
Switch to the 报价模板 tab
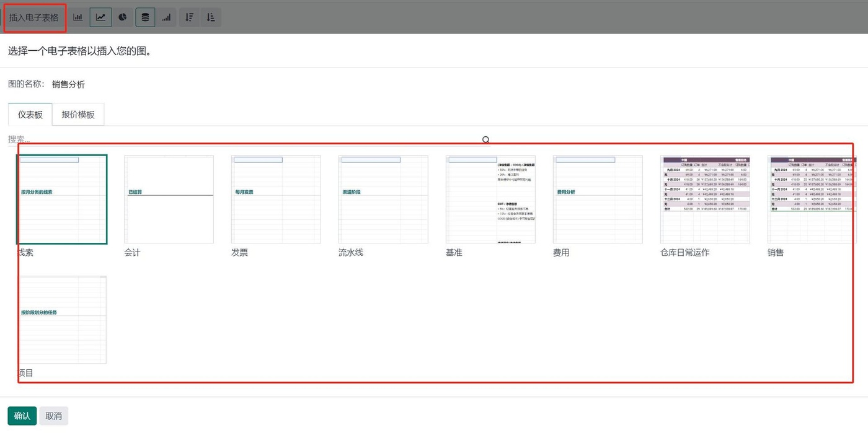tap(78, 115)
